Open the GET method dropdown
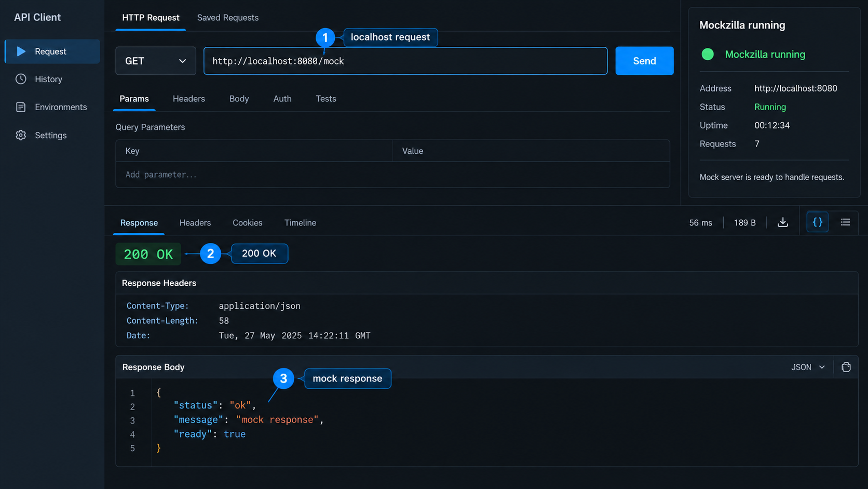868x489 pixels. tap(156, 61)
